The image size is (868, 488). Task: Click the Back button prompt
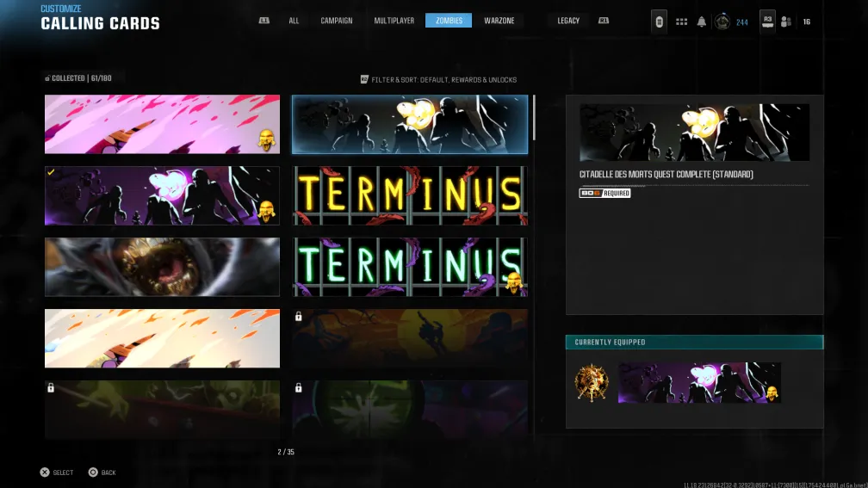click(x=102, y=473)
